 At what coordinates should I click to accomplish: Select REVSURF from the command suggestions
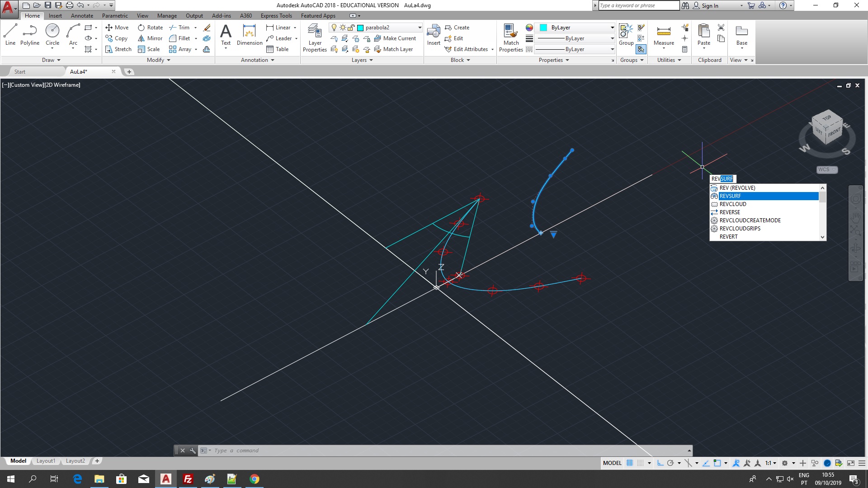(x=764, y=196)
